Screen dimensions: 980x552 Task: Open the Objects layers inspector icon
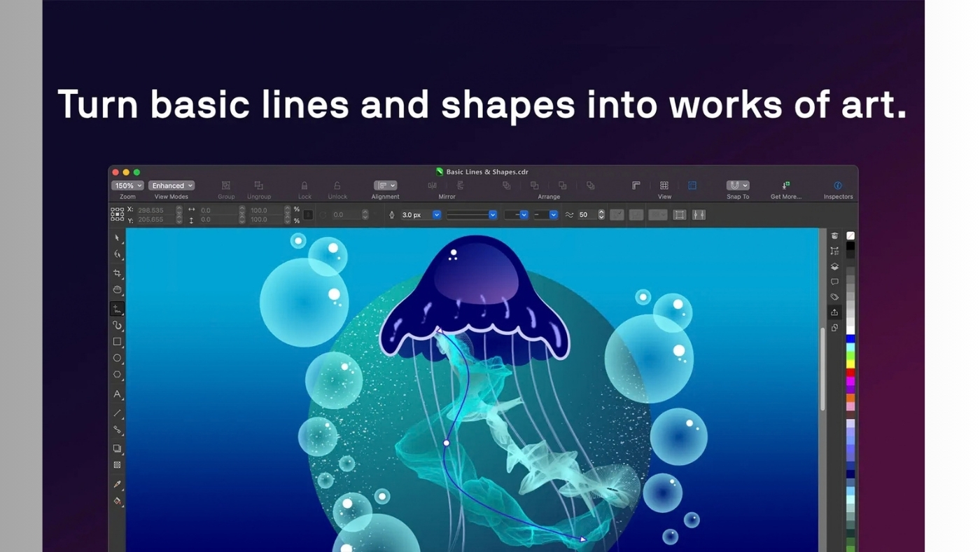[x=834, y=266]
